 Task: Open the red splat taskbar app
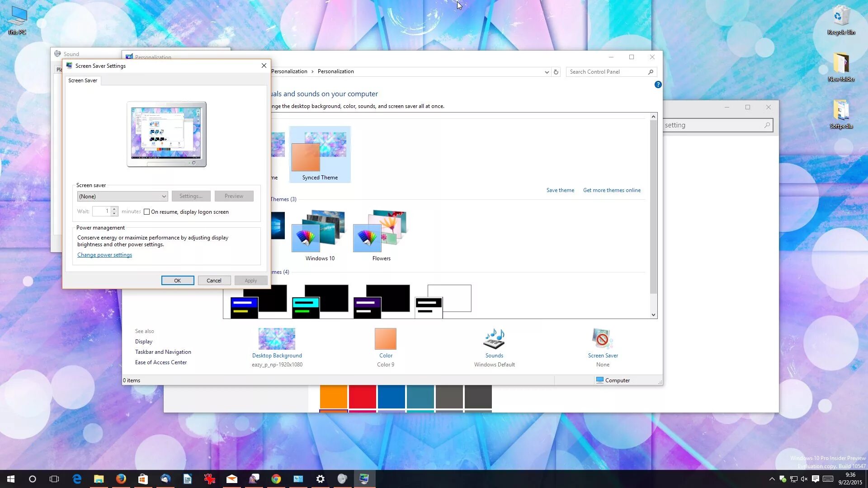click(210, 479)
